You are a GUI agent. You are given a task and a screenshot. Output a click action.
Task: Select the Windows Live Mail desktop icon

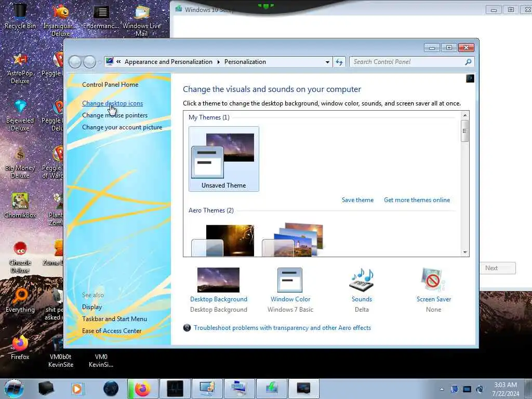(x=141, y=20)
